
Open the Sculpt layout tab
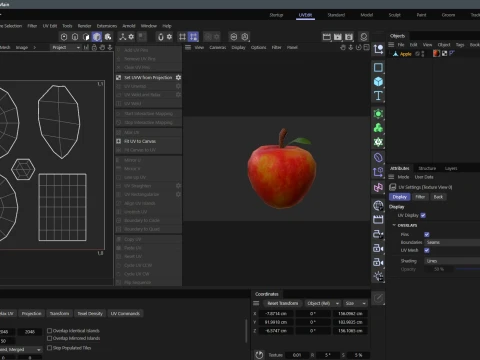(394, 15)
